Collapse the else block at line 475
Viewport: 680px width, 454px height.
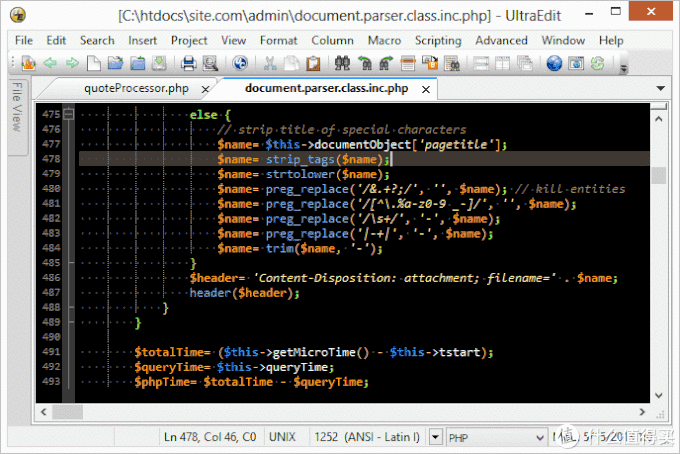tap(69, 114)
